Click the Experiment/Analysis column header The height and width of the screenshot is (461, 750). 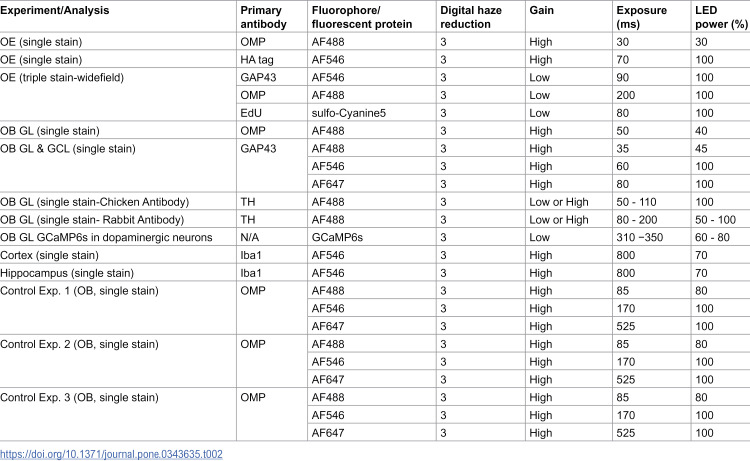point(55,11)
